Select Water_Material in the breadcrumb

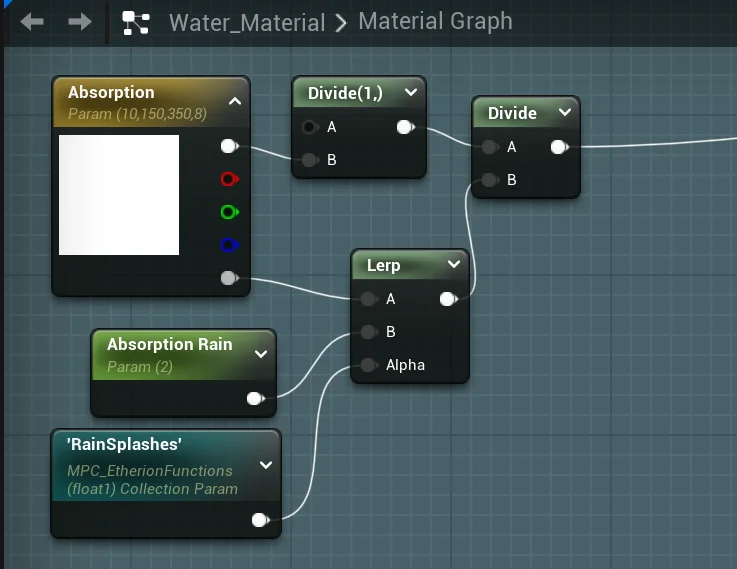(x=246, y=22)
